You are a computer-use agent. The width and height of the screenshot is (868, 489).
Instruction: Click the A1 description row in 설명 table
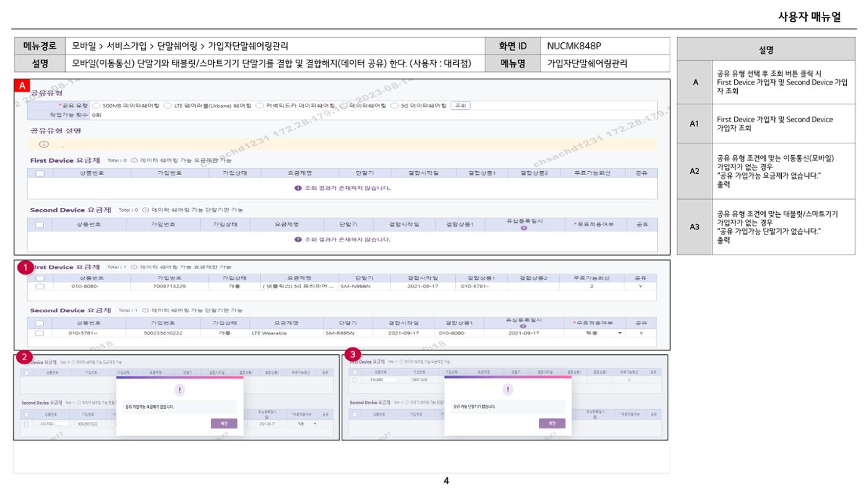(766, 123)
